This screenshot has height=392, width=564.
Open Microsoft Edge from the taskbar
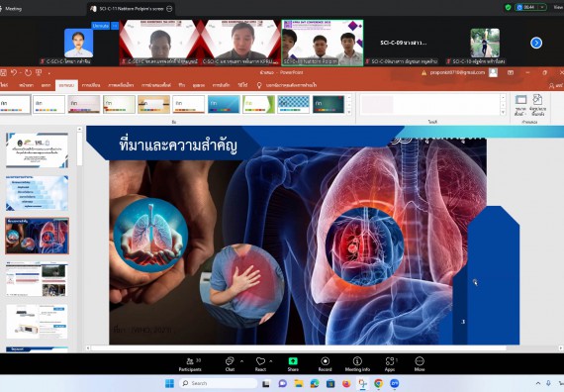[x=315, y=383]
